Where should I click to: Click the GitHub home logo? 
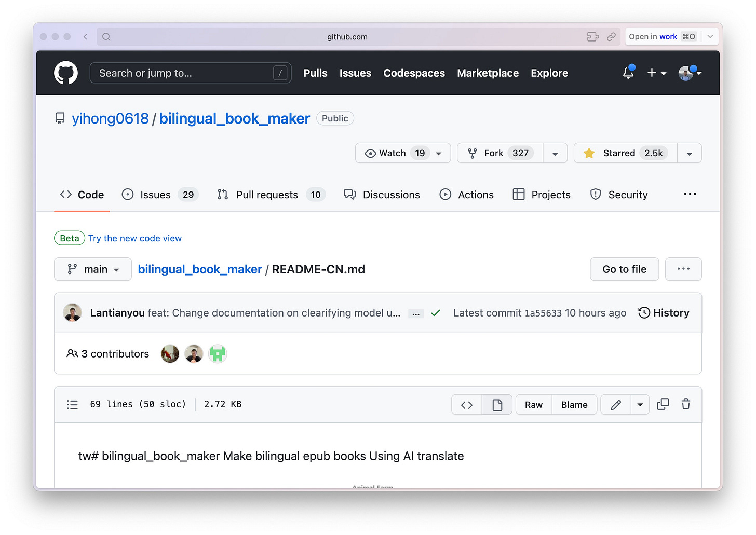pyautogui.click(x=65, y=73)
